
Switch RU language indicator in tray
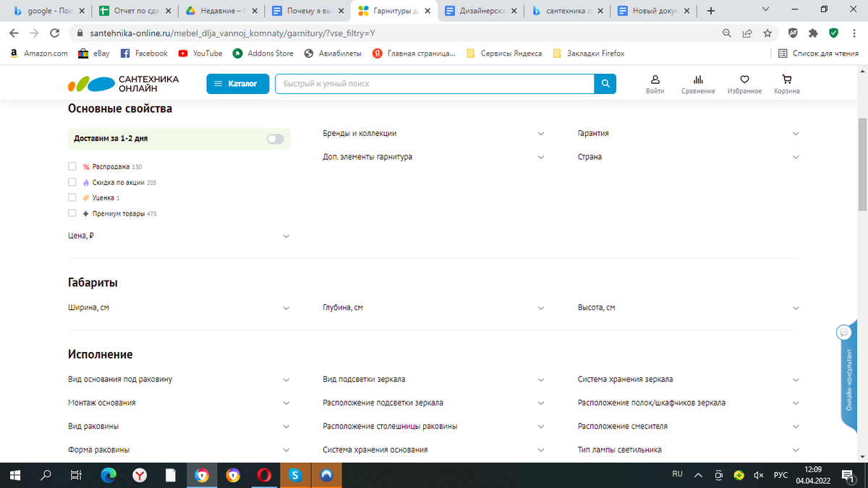[677, 474]
